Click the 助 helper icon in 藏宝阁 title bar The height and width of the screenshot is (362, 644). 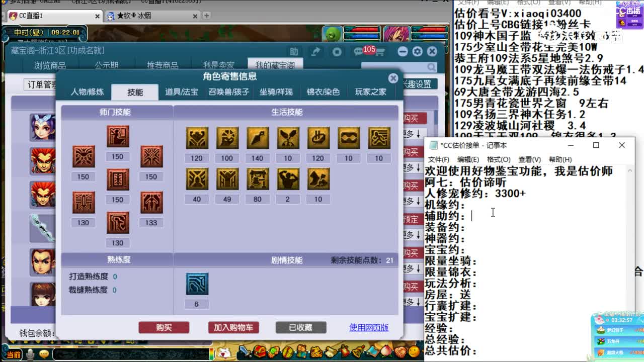pos(294,51)
